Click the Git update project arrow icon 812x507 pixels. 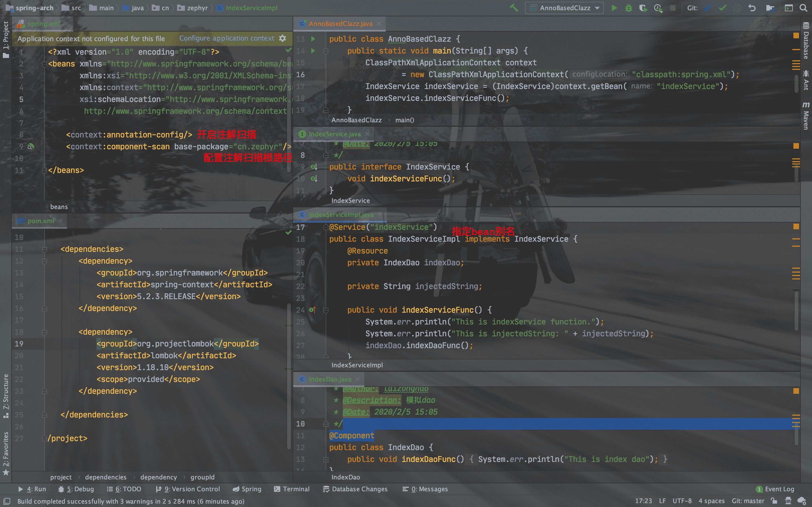[708, 8]
